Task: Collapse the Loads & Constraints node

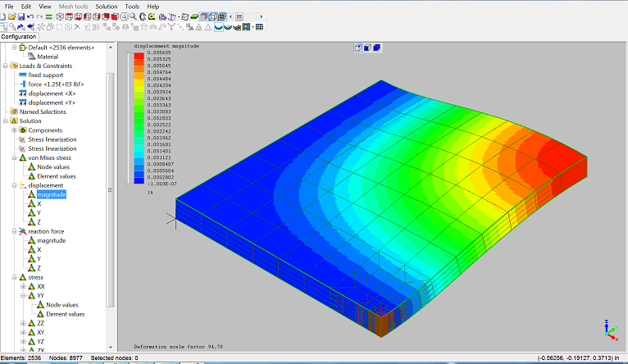Action: [5, 66]
